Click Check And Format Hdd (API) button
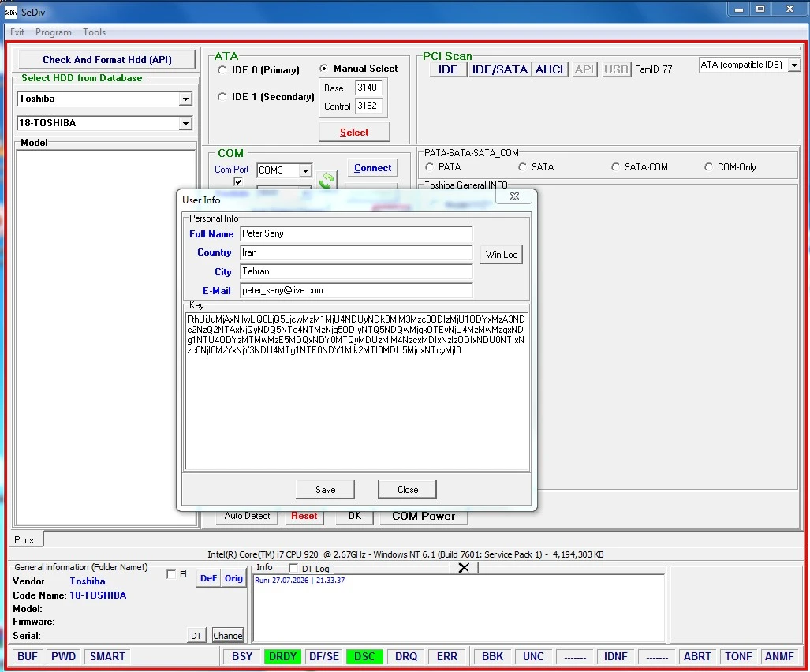The width and height of the screenshot is (810, 672). [107, 59]
